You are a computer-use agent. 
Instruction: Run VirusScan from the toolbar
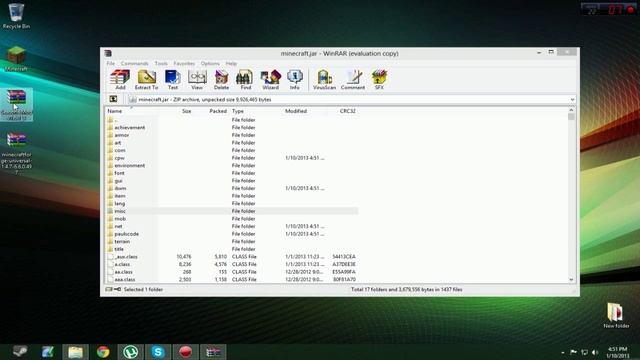(324, 80)
